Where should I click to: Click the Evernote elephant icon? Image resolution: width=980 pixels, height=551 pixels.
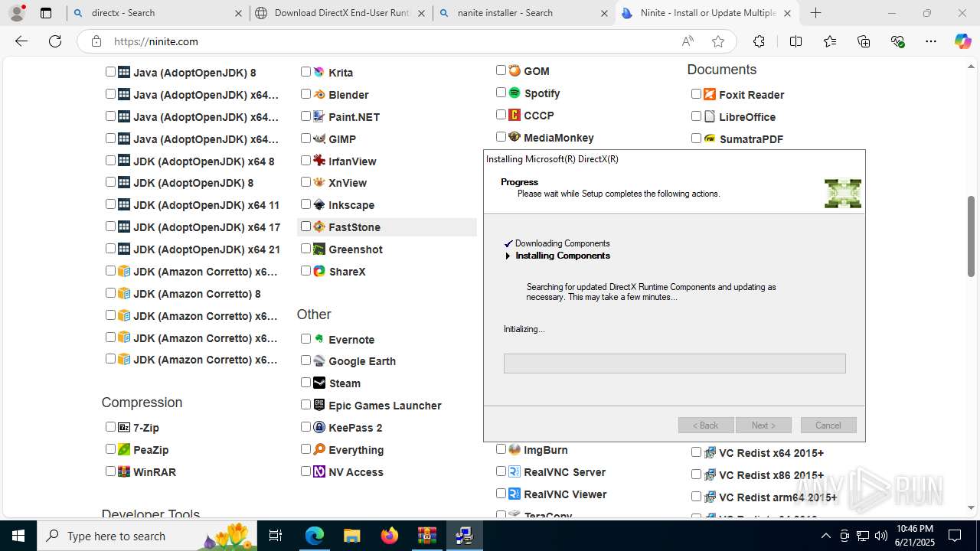319,339
